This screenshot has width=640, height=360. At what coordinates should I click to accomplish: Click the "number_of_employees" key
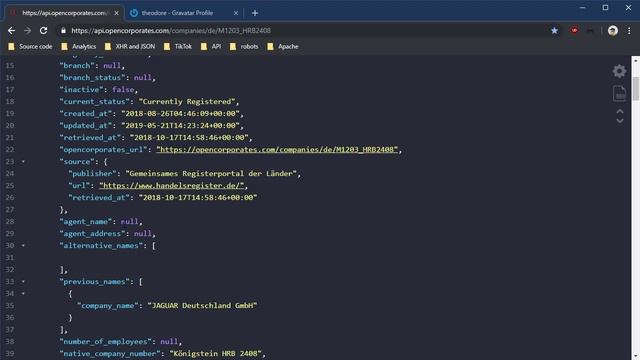pos(108,341)
